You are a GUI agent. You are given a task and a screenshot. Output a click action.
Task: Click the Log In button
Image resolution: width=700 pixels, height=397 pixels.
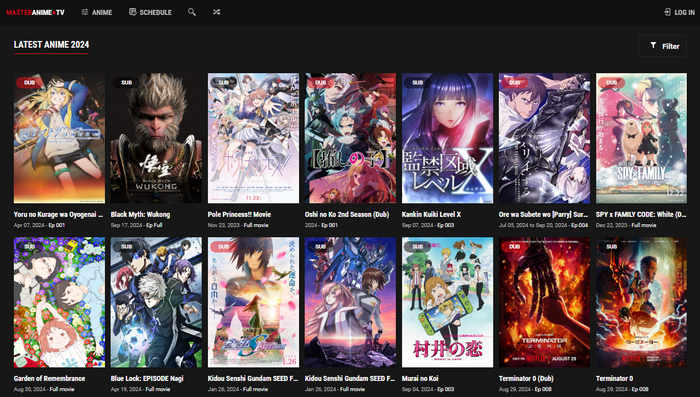(x=679, y=13)
